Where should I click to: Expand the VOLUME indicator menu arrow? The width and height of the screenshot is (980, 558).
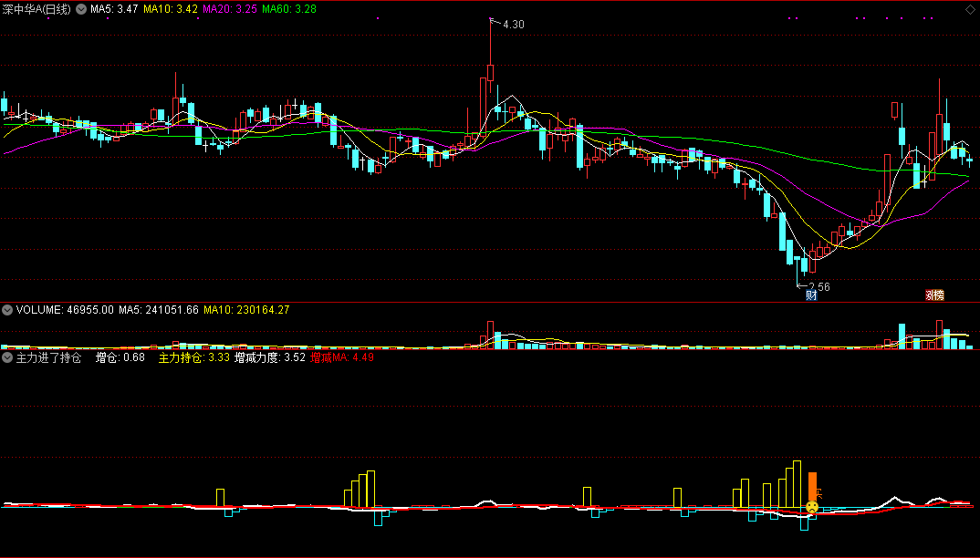(7, 310)
